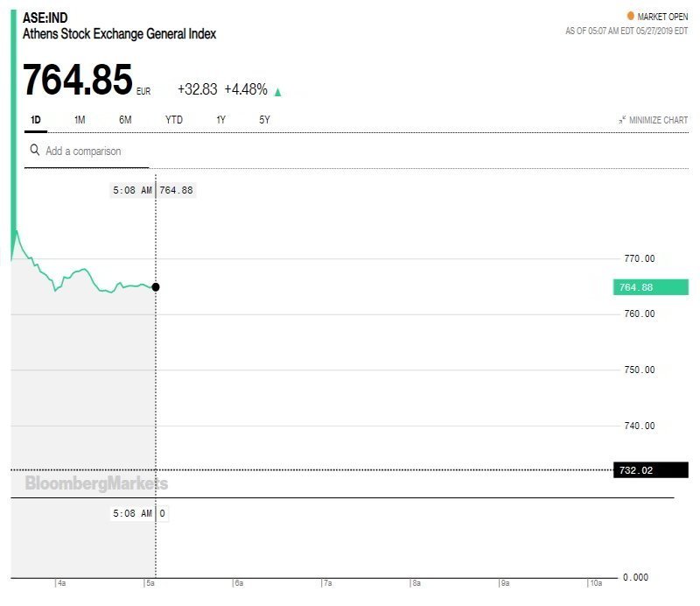Click the orange market open status dot
The width and height of the screenshot is (700, 606).
pos(630,16)
